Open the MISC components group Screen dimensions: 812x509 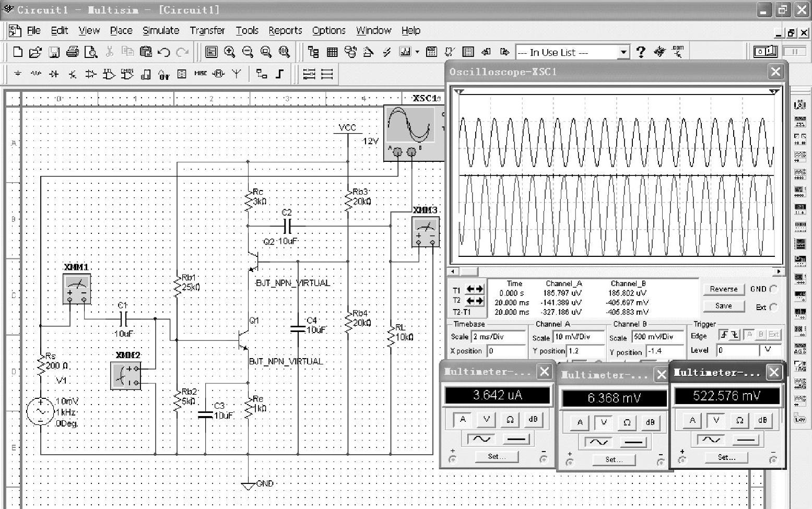click(201, 74)
